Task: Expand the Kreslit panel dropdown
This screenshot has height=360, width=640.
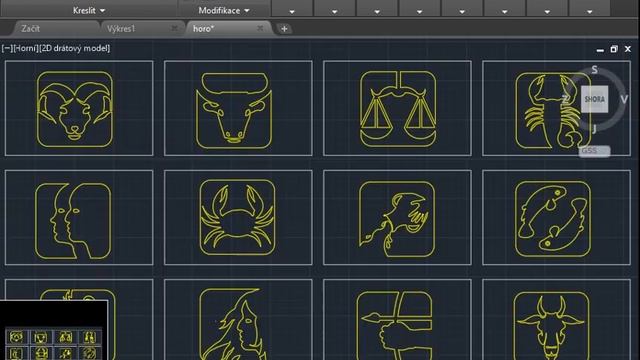Action: click(89, 10)
